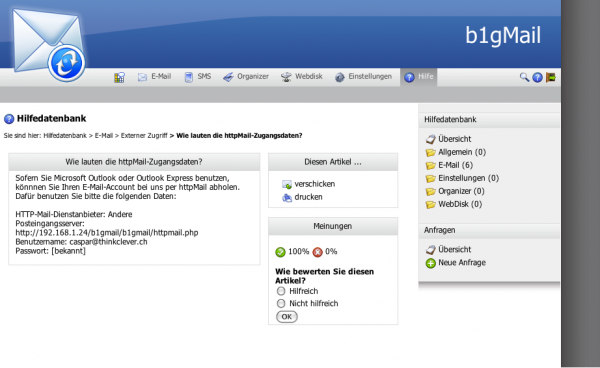Click the httpmail.php server URL text
Screen dimensions: 600x368
point(107,233)
